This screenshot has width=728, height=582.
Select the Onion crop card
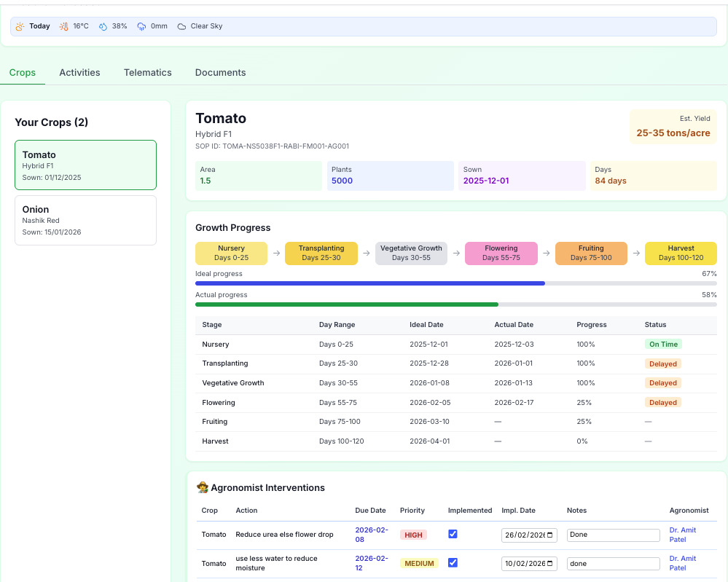85,220
